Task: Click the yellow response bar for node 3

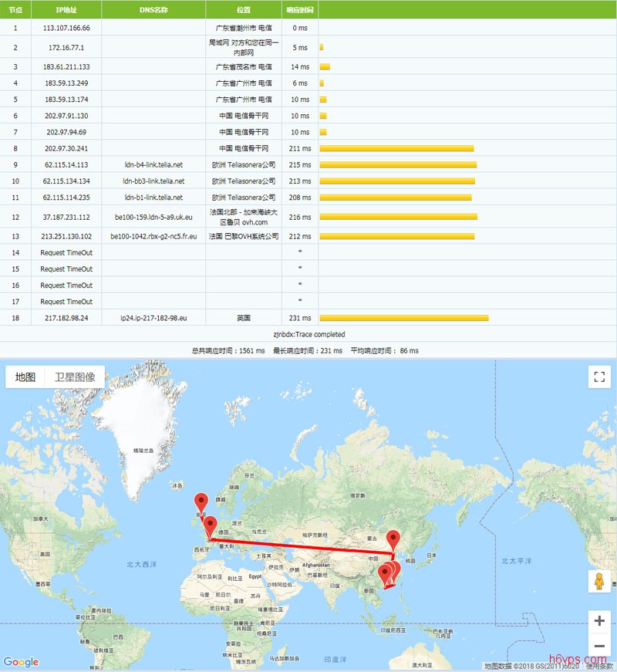Action: 325,66
